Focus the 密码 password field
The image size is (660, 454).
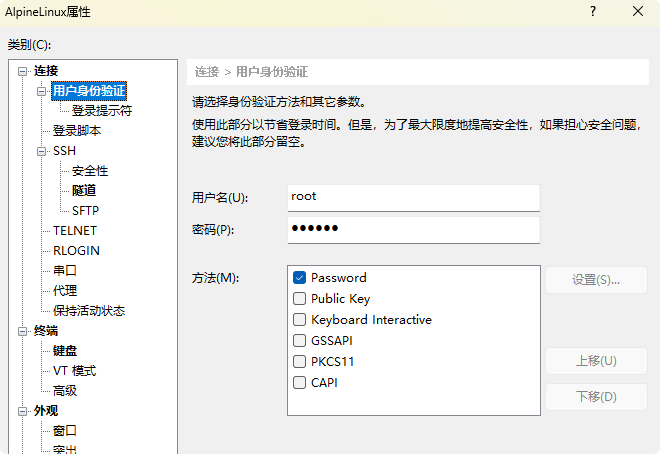413,229
